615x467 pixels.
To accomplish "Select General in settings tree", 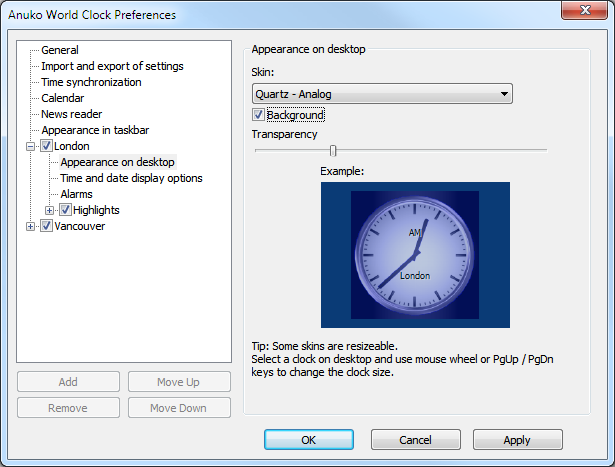I will tap(60, 50).
